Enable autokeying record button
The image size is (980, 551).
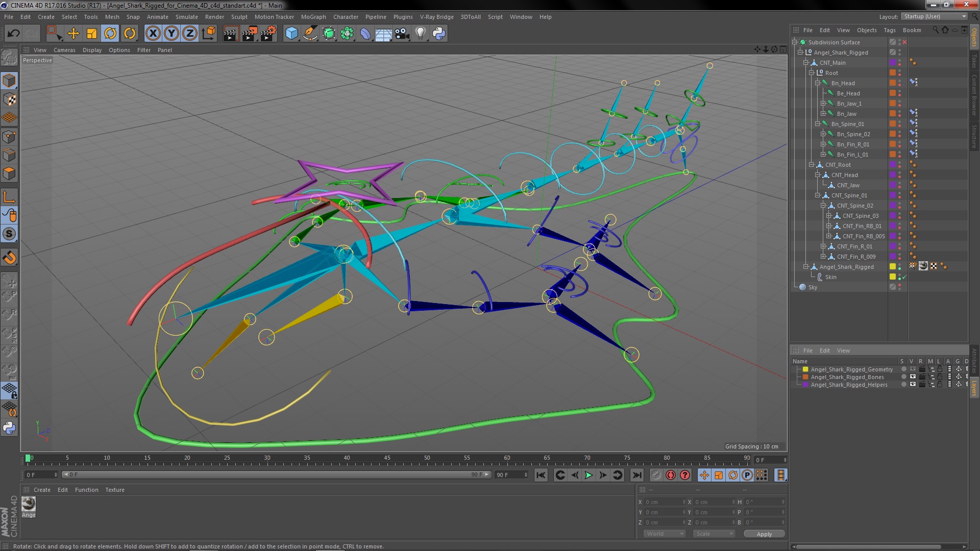pyautogui.click(x=671, y=475)
